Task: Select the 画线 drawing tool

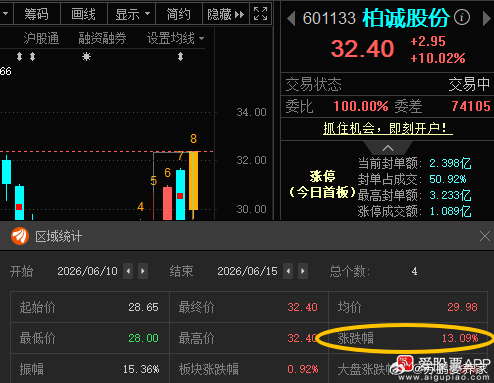Action: 84,14
